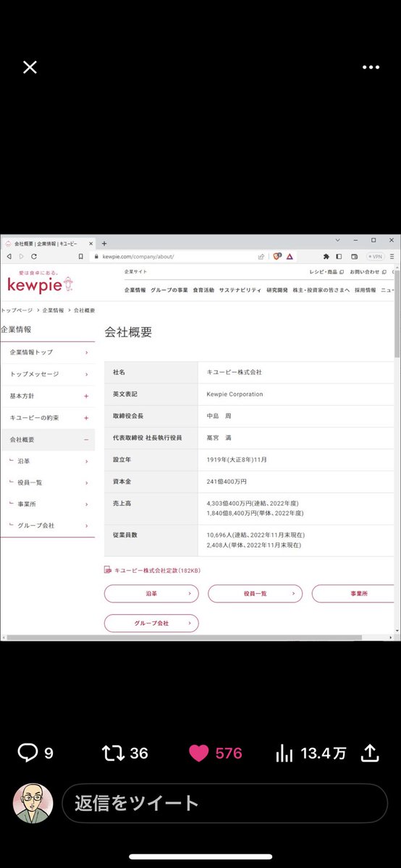The width and height of the screenshot is (401, 868).
Task: Click the browser forward arrow
Action: pyautogui.click(x=21, y=256)
